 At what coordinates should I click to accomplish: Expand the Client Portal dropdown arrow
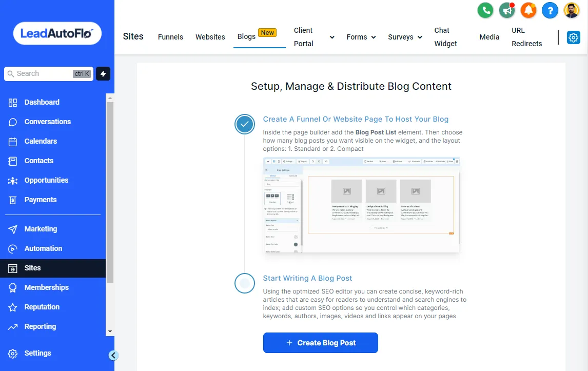pos(332,37)
